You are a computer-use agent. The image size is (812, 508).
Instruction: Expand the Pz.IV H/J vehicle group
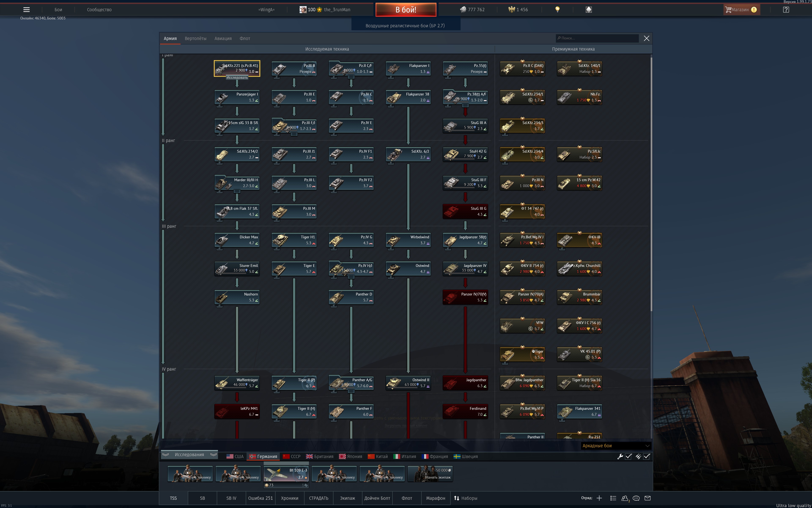pos(351,277)
